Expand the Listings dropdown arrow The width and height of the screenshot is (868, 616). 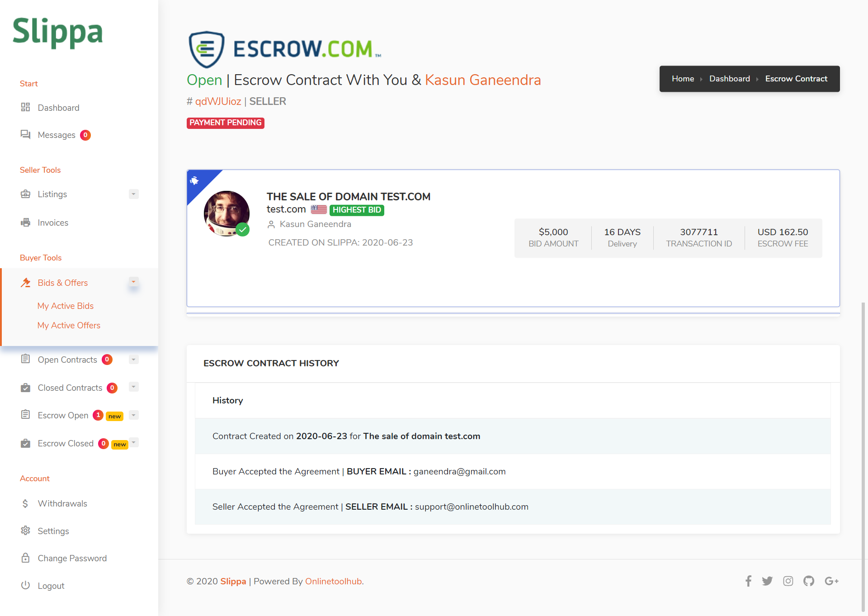[133, 194]
